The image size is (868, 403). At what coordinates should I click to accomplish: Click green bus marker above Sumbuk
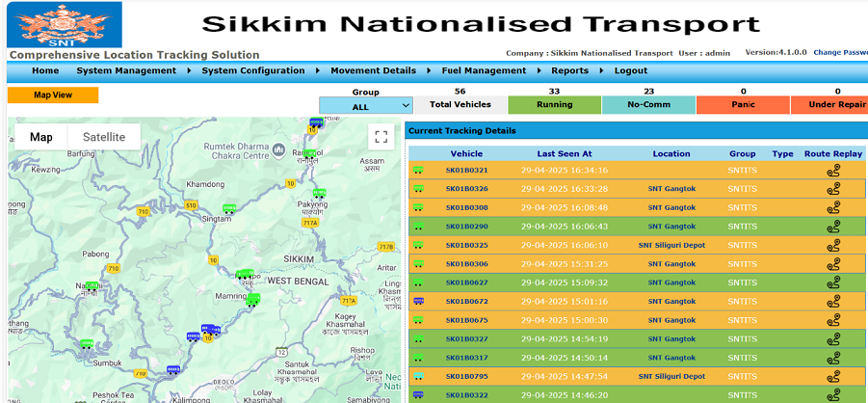pyautogui.click(x=87, y=344)
